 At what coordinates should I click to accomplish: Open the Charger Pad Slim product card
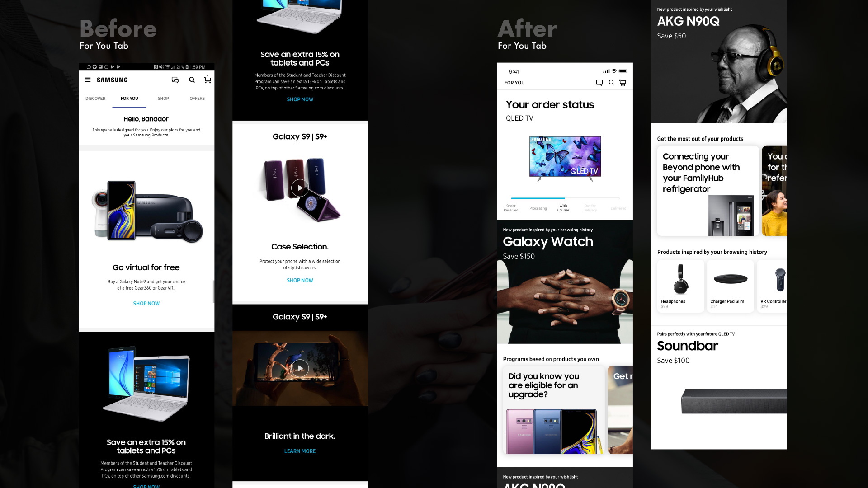pyautogui.click(x=730, y=286)
